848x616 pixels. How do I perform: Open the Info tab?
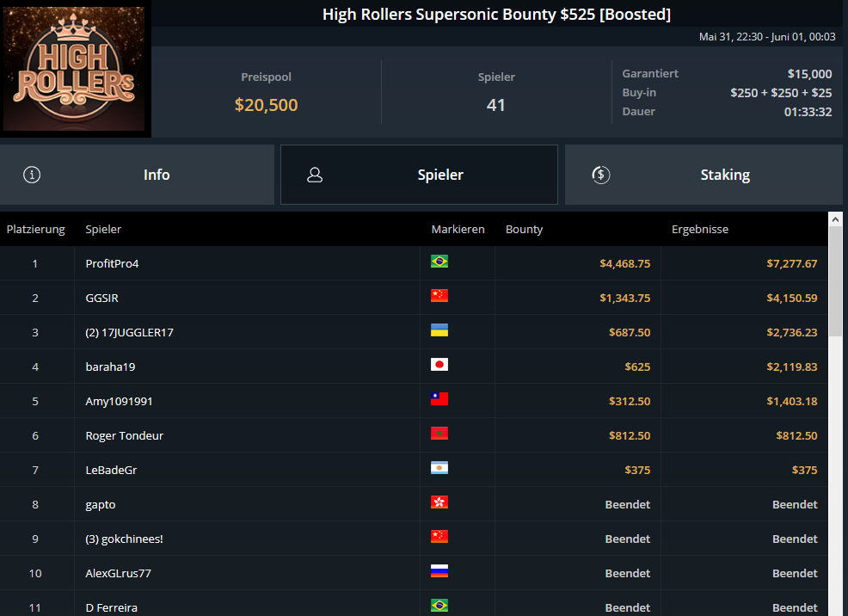(x=137, y=175)
